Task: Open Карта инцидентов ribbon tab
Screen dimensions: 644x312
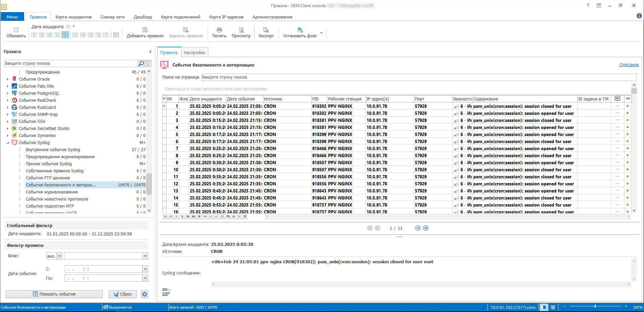Action: point(73,17)
